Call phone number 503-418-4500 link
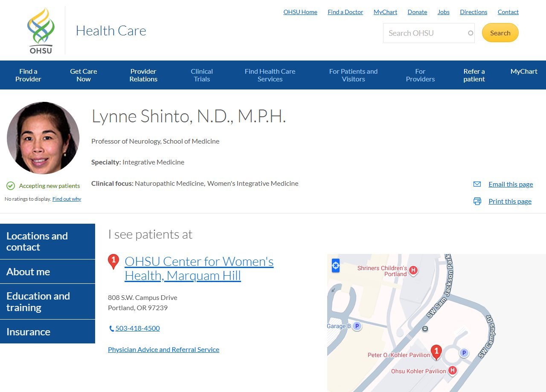The image size is (546, 392). (137, 328)
